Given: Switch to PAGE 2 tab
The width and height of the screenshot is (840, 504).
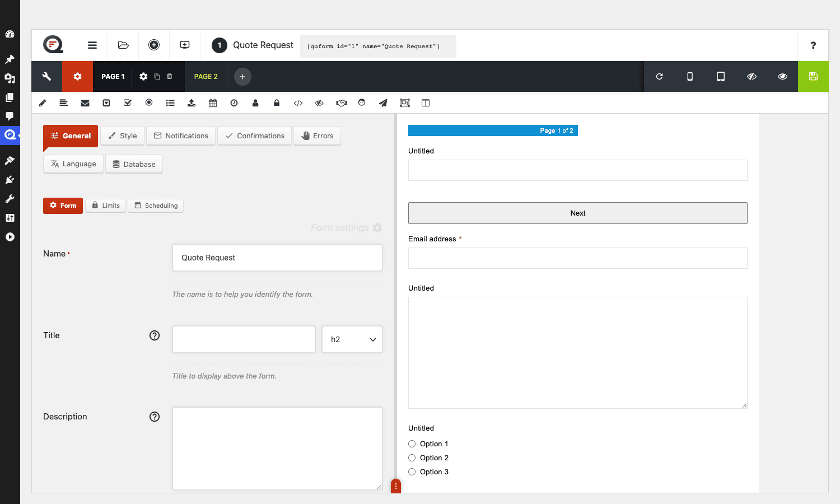Looking at the screenshot, I should click(206, 77).
